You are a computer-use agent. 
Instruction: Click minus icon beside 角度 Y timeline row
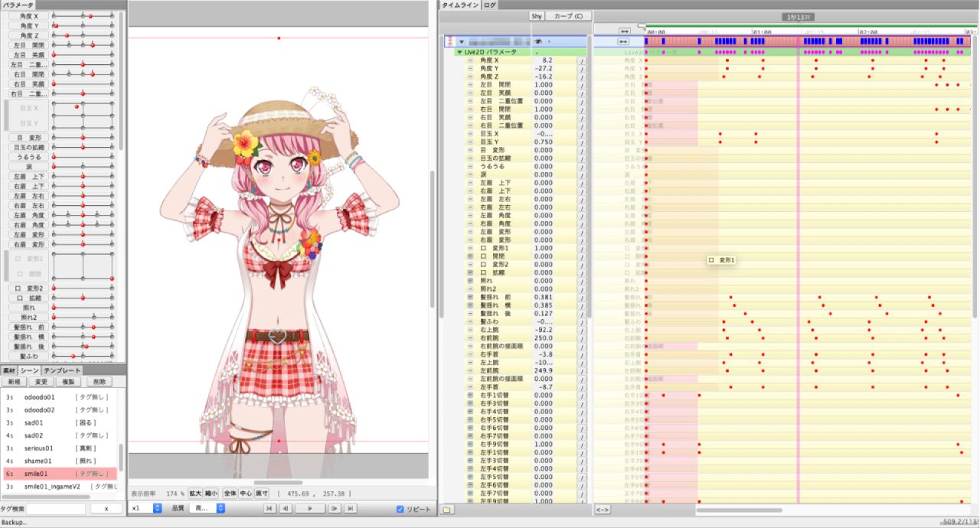click(x=471, y=68)
